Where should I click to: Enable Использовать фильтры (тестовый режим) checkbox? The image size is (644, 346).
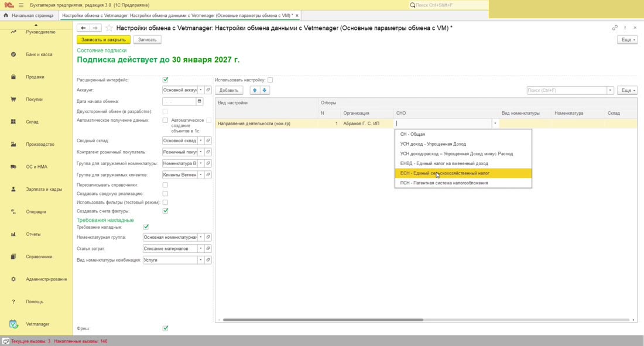pos(165,202)
